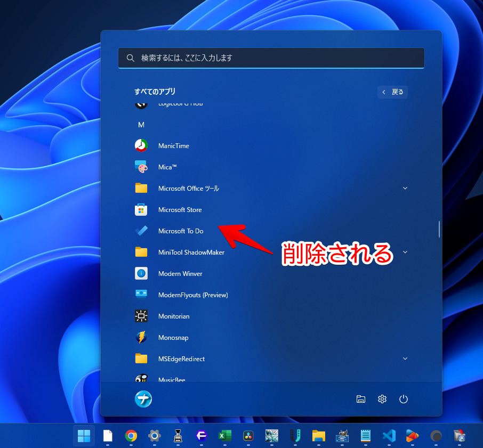
Task: Open Excel from the taskbar
Action: 225,436
